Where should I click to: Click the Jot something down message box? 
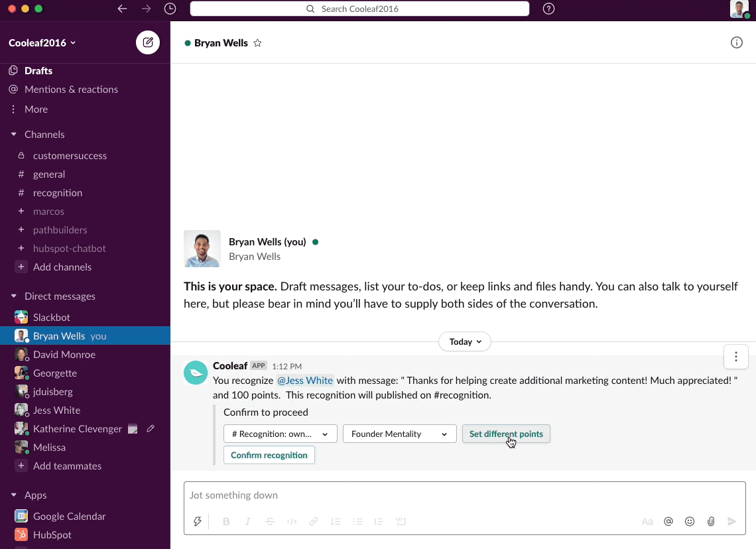point(464,495)
